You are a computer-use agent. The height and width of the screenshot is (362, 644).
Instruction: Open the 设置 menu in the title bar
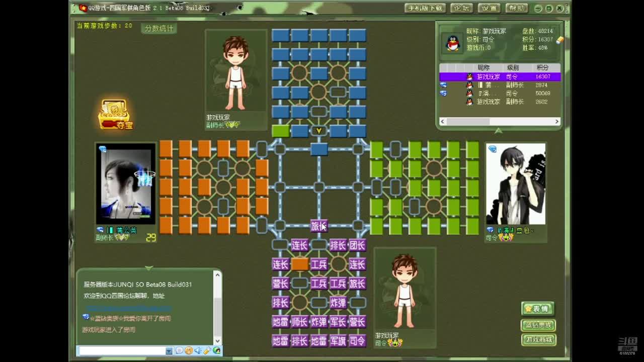click(489, 8)
